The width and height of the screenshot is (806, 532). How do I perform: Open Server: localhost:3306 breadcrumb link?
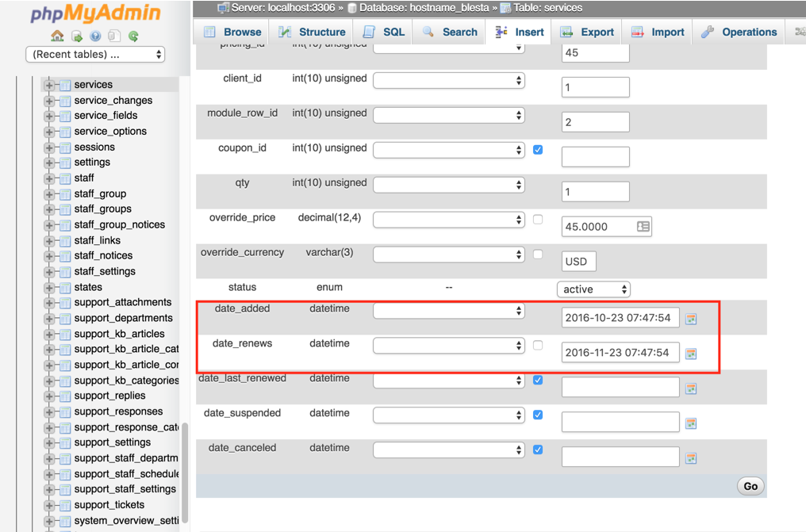(x=282, y=8)
